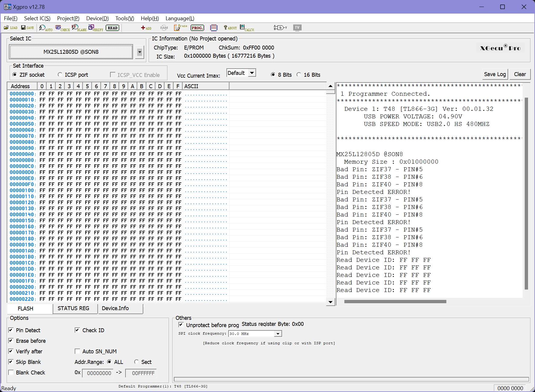Click hex view scroll down arrow
The image size is (535, 392).
point(330,302)
